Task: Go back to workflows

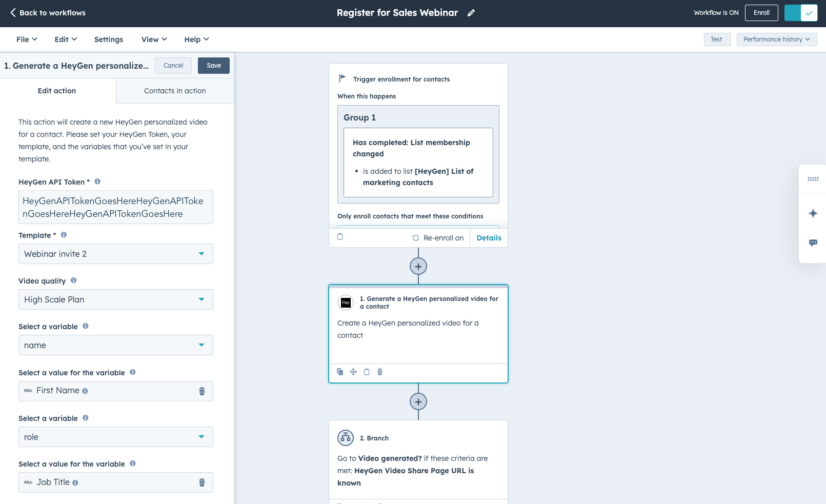Action: pyautogui.click(x=48, y=13)
